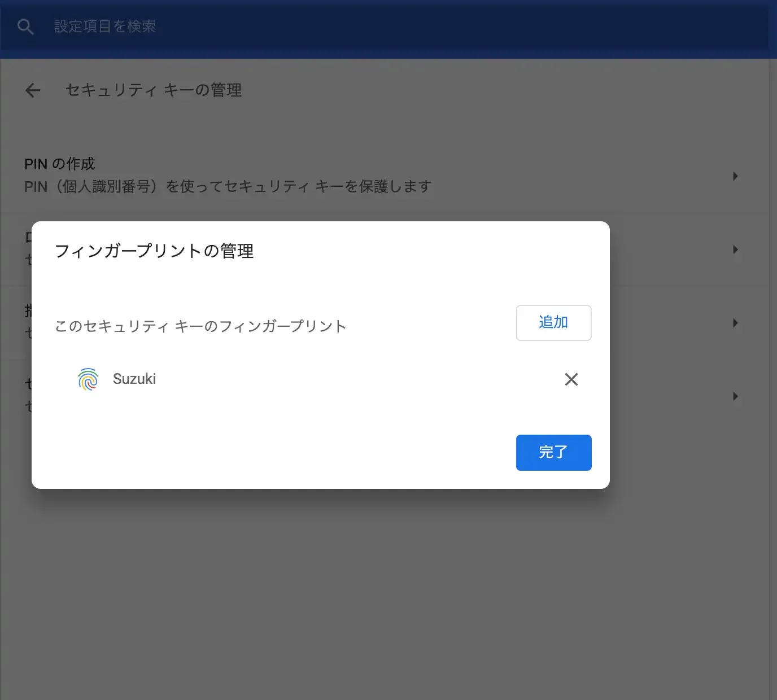Expand the third settings row arrow
Screen dimensions: 777x700
coord(735,323)
